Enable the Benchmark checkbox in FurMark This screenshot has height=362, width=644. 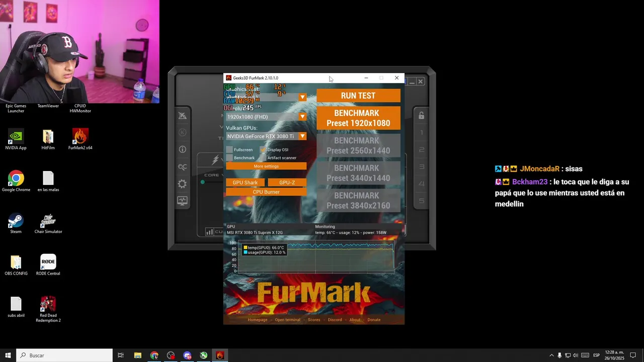point(229,158)
